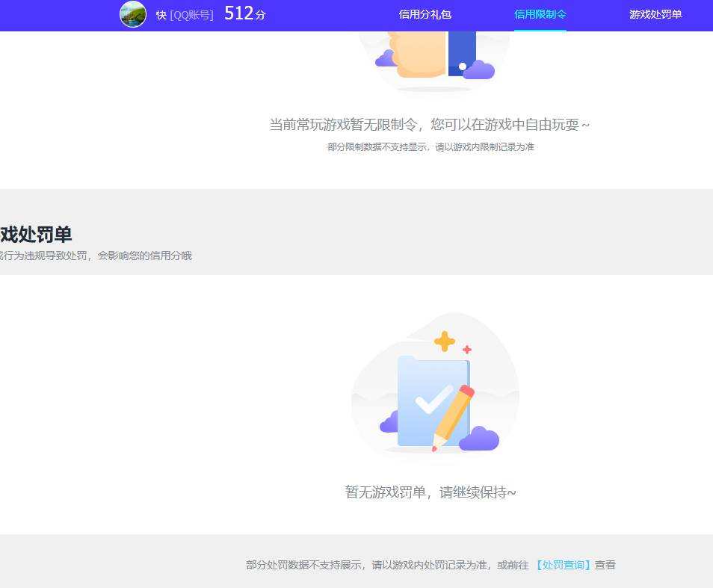Click the user avatar picture
Screen dimensions: 713x588
(133, 14)
